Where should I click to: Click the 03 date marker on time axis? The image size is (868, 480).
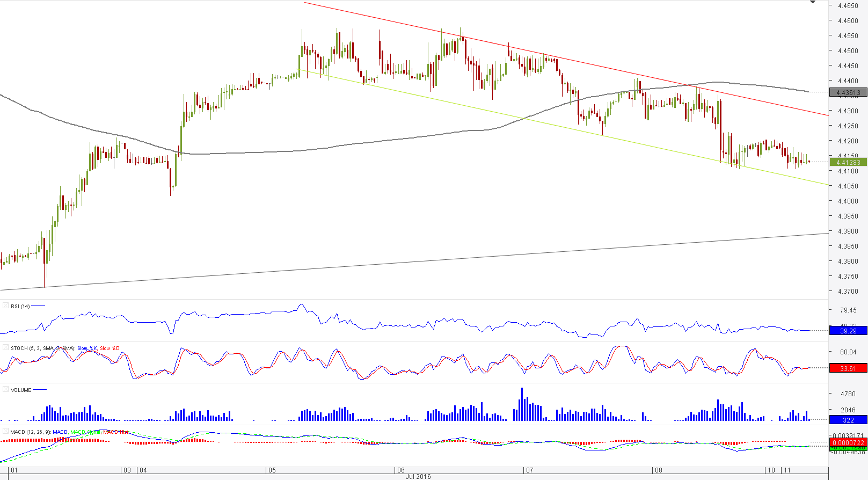127,470
